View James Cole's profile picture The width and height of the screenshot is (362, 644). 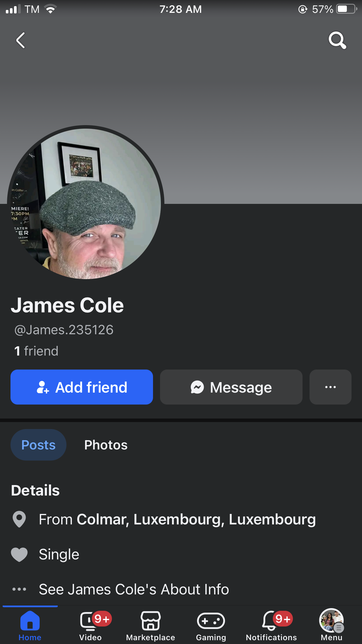tap(86, 204)
